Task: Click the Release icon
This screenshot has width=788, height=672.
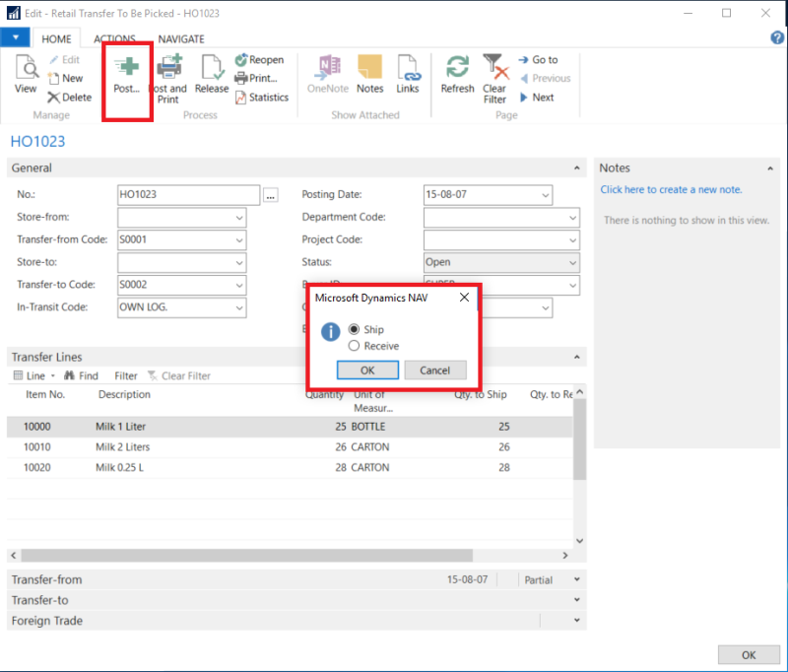Action: pos(212,78)
